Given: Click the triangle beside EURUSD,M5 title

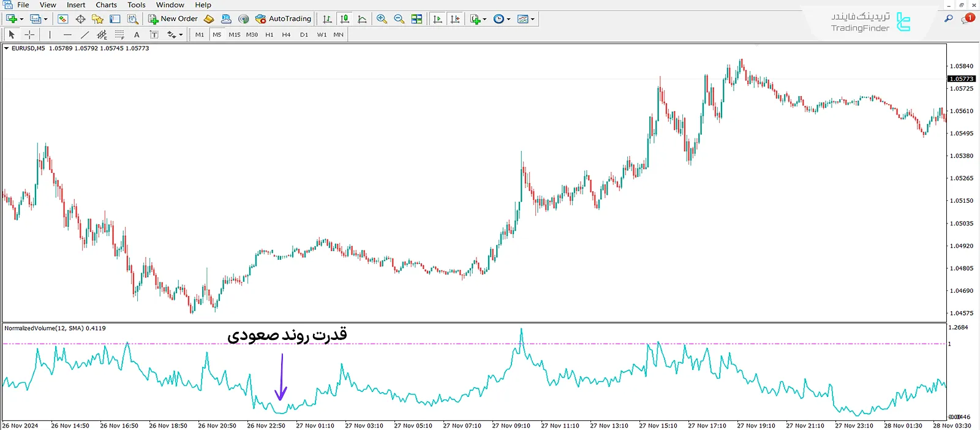Looking at the screenshot, I should [6, 48].
